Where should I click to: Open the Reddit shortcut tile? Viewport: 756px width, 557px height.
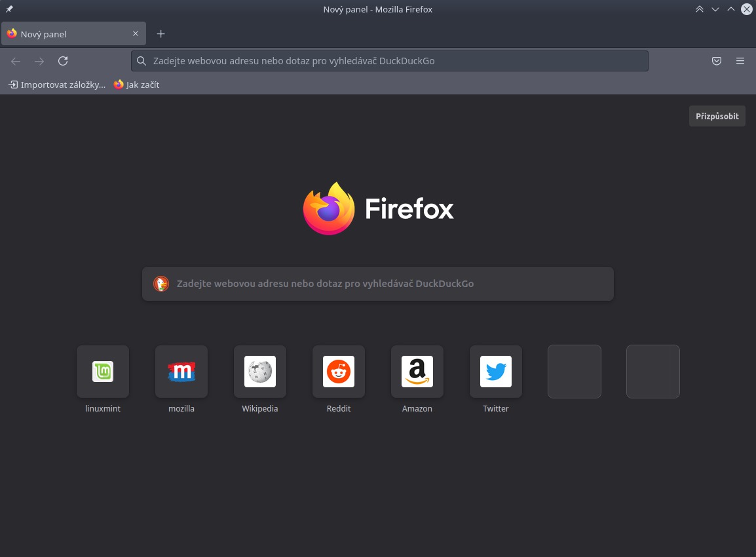339,372
